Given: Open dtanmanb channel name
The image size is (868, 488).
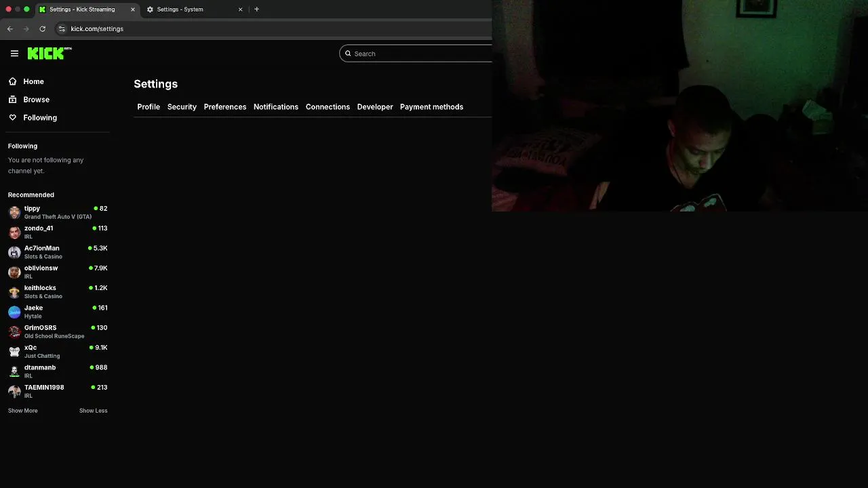Looking at the screenshot, I should pyautogui.click(x=40, y=367).
